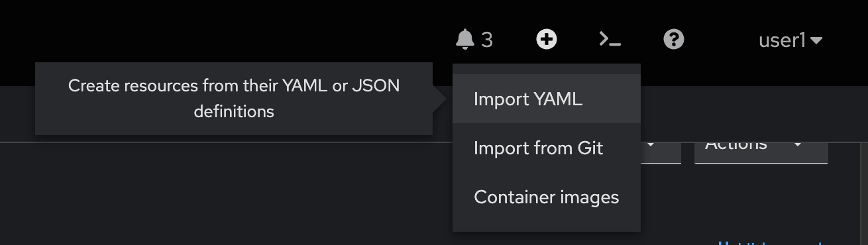Open the command line terminal icon

click(610, 40)
